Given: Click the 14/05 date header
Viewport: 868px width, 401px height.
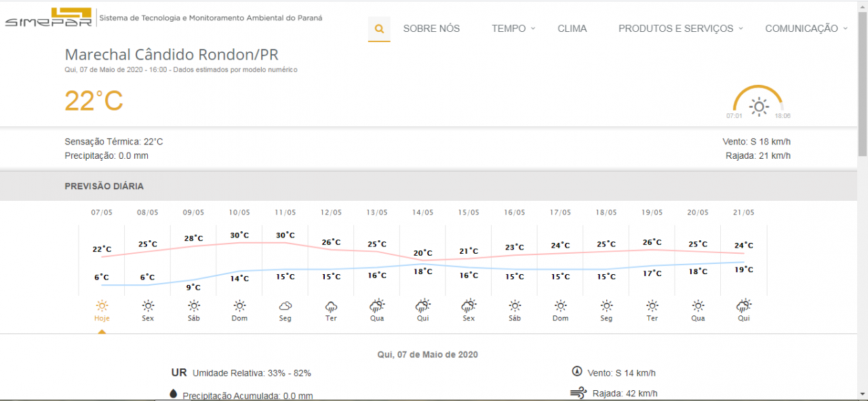Looking at the screenshot, I should [x=422, y=212].
